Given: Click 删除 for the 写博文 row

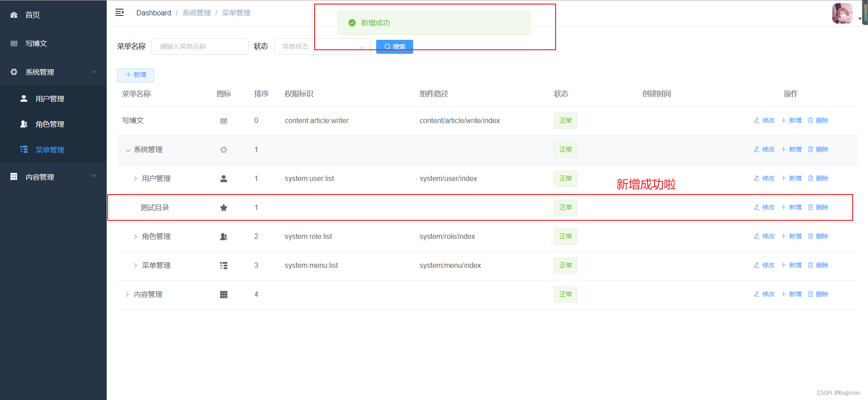Looking at the screenshot, I should (x=818, y=120).
